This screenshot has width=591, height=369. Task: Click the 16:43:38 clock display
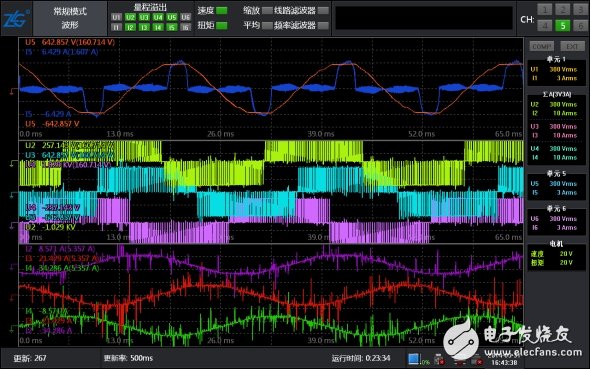point(504,363)
